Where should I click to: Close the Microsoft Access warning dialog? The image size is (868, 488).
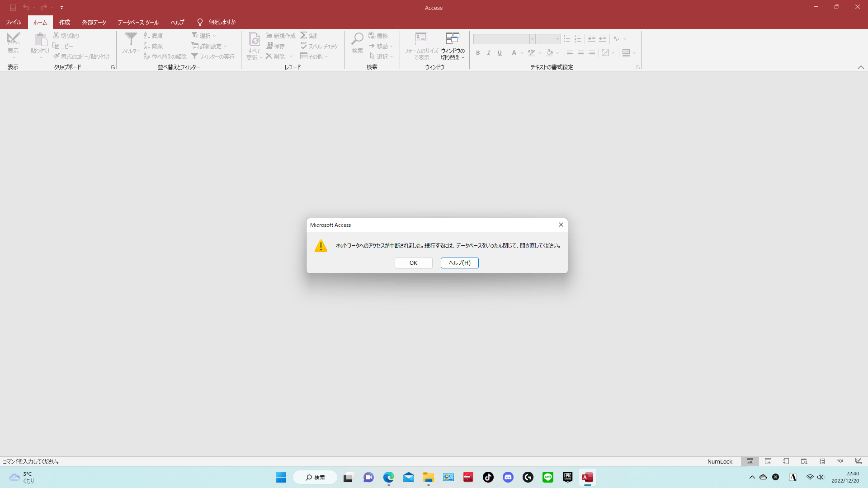[561, 225]
